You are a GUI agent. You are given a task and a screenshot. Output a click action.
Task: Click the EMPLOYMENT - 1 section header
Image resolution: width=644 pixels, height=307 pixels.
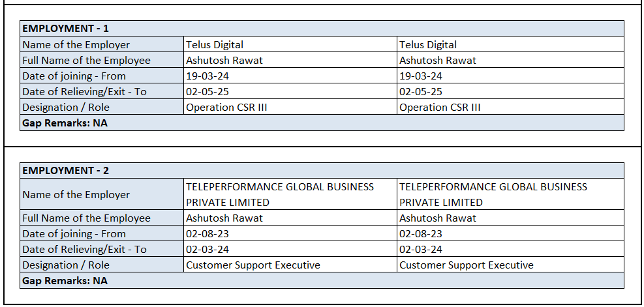(66, 29)
